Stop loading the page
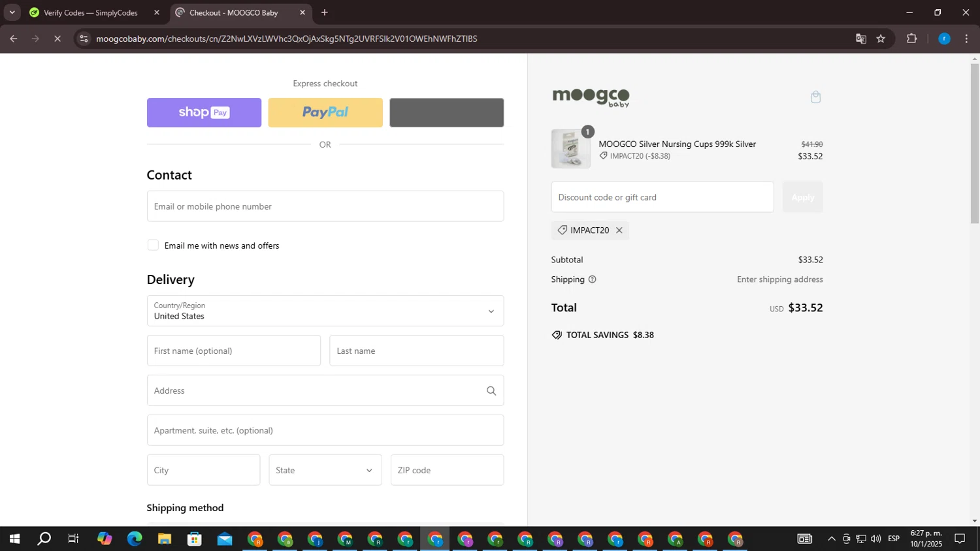The image size is (980, 551). 57,39
